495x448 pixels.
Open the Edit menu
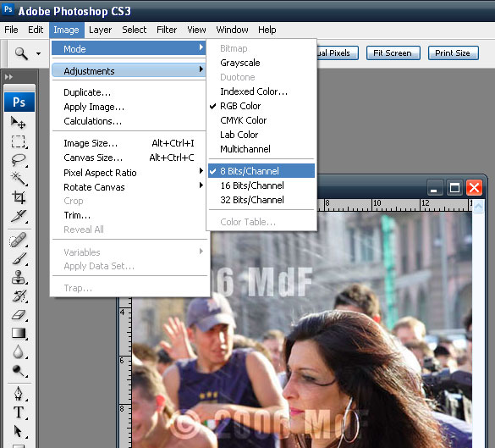tap(36, 30)
